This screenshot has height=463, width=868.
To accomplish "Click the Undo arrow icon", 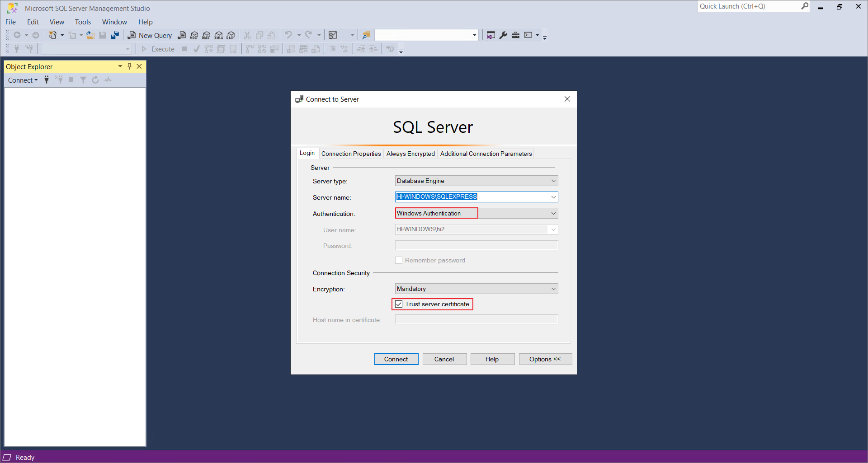I will pos(288,35).
